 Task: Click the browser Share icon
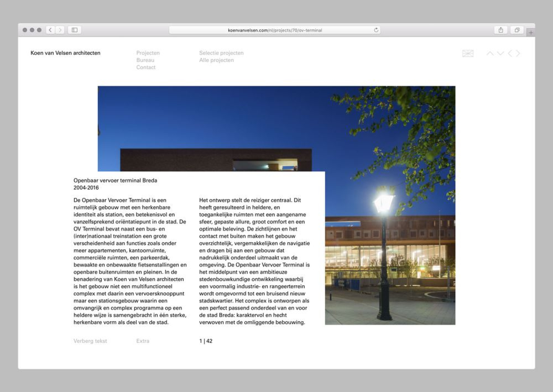500,30
